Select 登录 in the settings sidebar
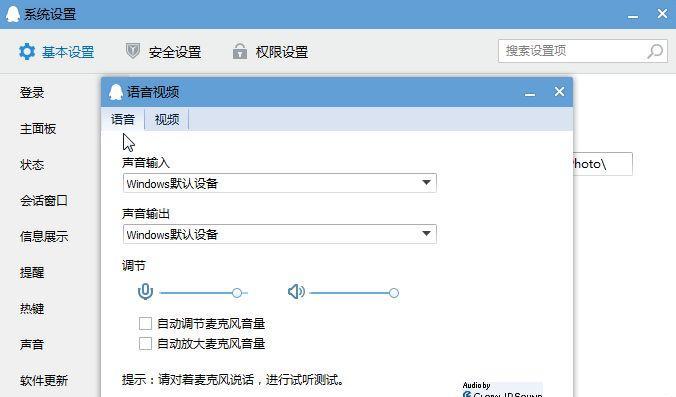The height and width of the screenshot is (397, 676). point(32,92)
